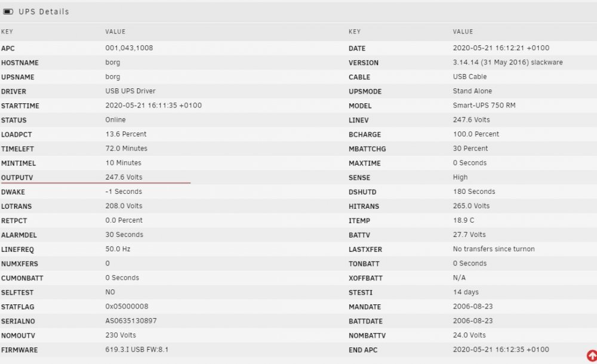
Task: Click the BATTDATE value 2006-08-23
Action: [473, 321]
